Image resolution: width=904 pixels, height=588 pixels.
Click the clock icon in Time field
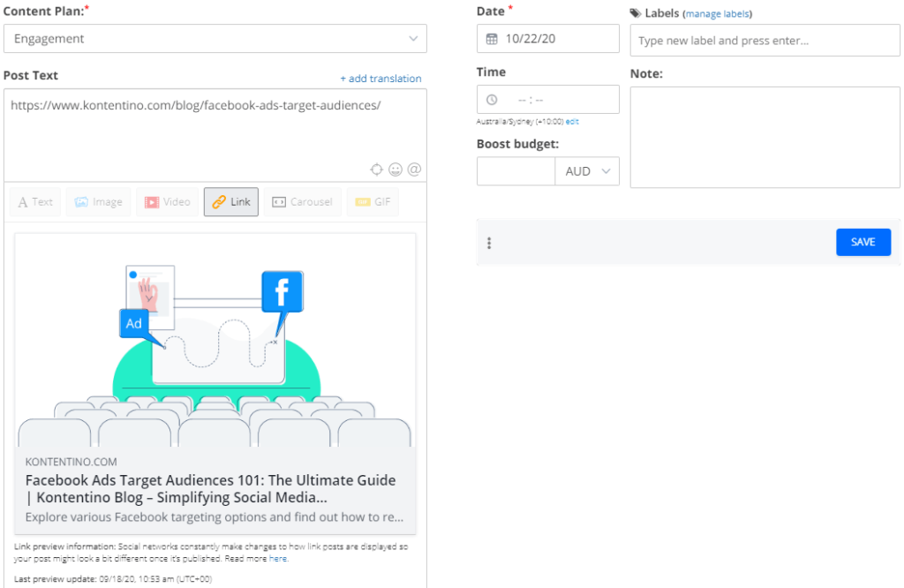coord(492,100)
